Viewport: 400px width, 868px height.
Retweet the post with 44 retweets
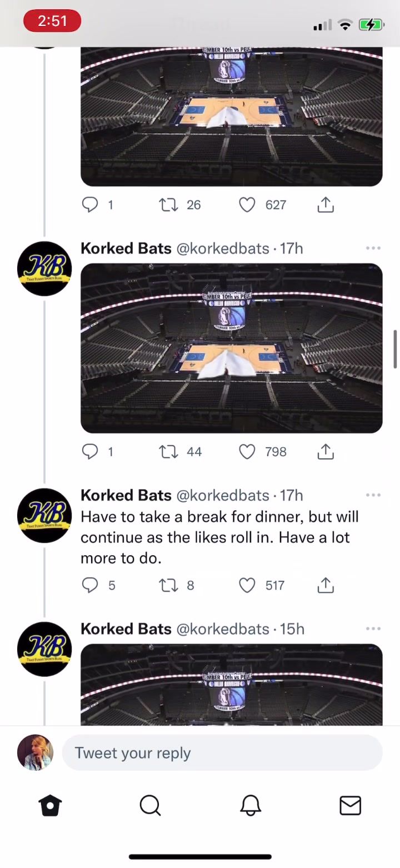tap(168, 452)
